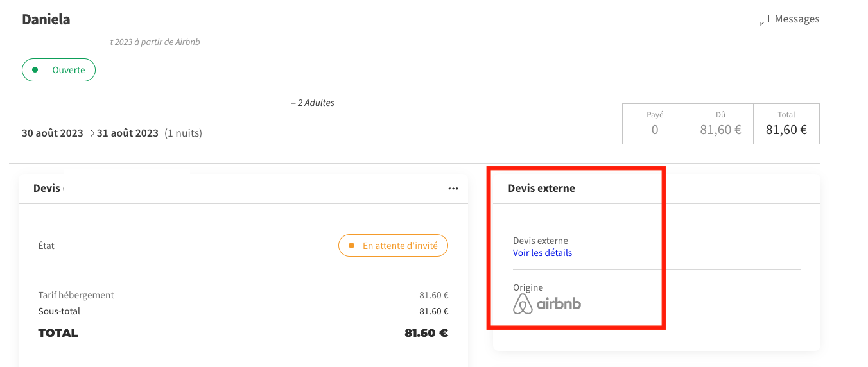Click the Tarif hébergement line item
The image size is (868, 367).
click(76, 295)
